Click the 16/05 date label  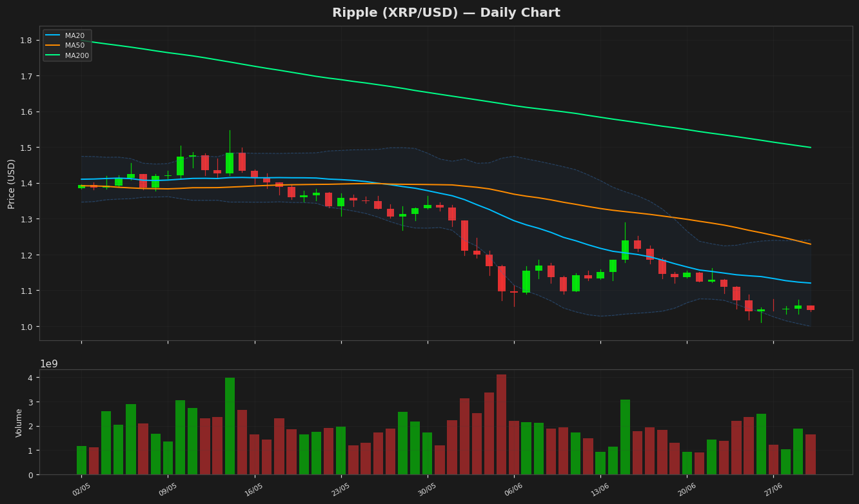point(255,489)
